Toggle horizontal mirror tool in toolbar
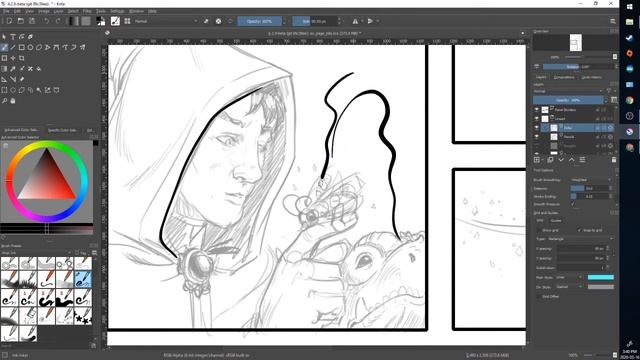Screen dimensions: 640x360 click(355, 21)
